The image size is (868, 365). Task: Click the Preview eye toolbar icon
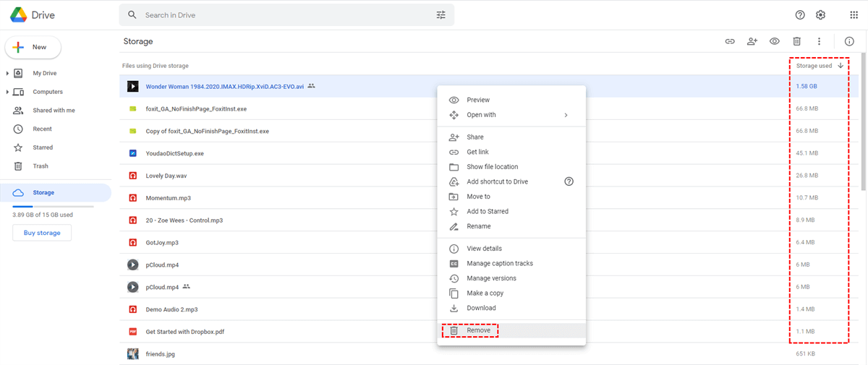775,42
